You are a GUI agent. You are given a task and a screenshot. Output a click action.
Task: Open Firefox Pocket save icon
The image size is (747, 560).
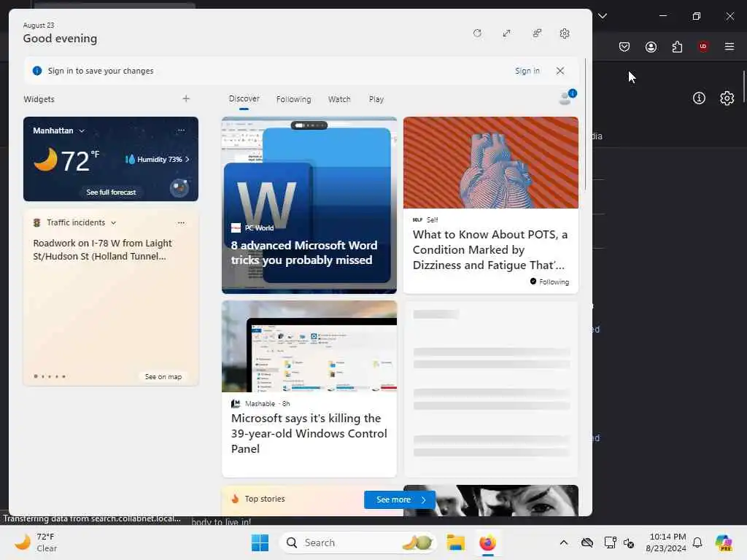[x=624, y=46]
